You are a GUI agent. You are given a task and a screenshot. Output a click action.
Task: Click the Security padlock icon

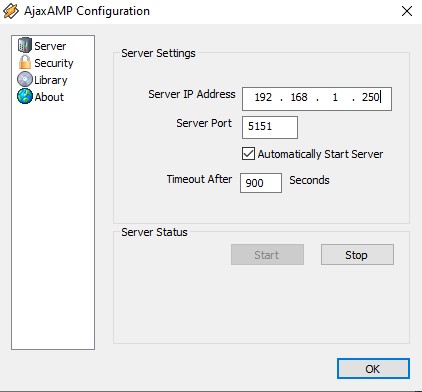[25, 62]
